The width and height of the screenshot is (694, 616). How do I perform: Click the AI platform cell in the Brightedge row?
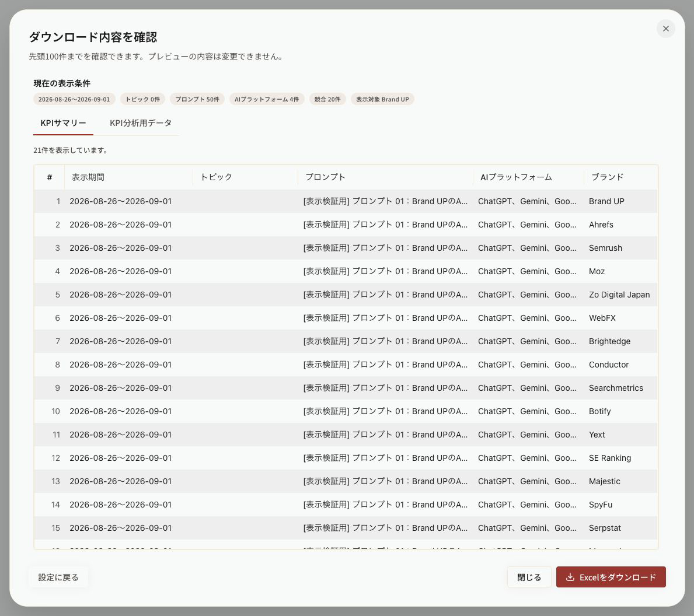coord(528,341)
